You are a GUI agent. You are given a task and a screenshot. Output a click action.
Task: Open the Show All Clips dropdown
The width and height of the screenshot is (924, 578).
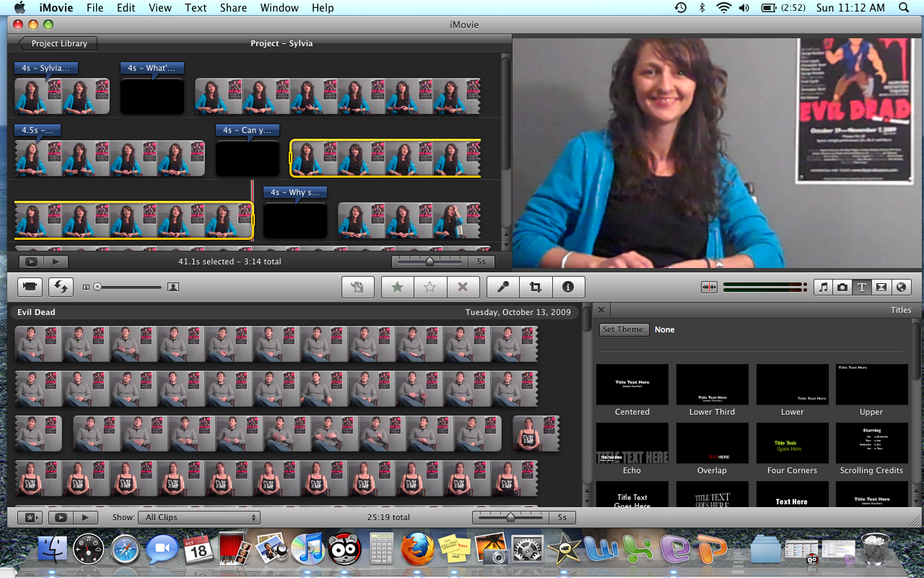201,517
